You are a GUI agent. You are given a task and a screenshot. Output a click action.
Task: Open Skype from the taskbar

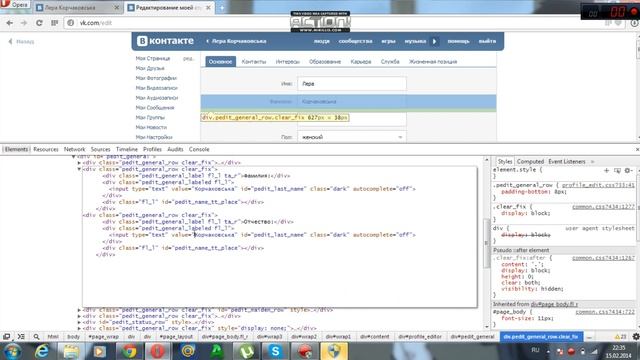[275, 351]
